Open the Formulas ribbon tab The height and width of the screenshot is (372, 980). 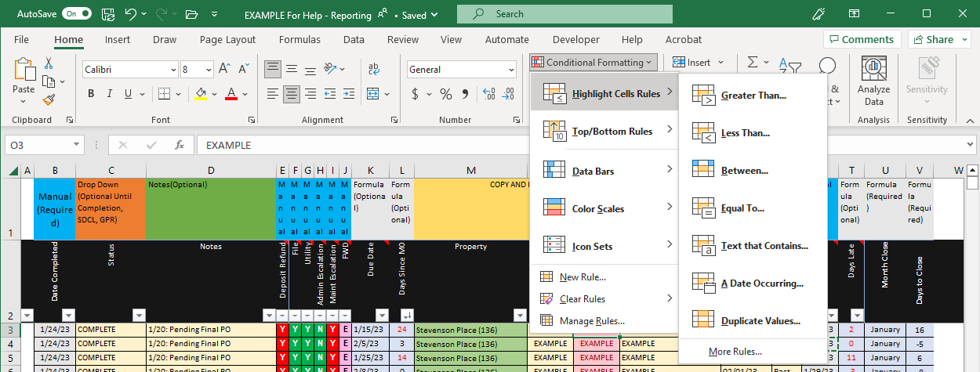coord(299,39)
